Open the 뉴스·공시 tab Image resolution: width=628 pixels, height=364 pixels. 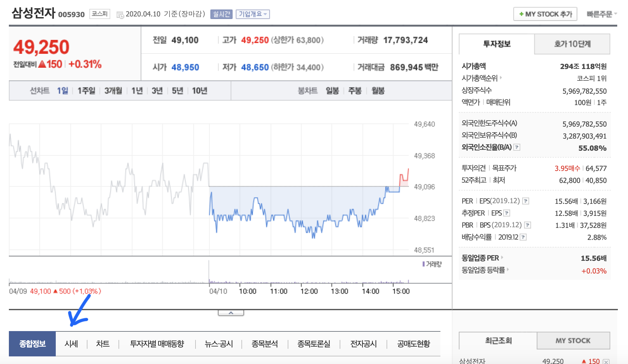tap(219, 344)
